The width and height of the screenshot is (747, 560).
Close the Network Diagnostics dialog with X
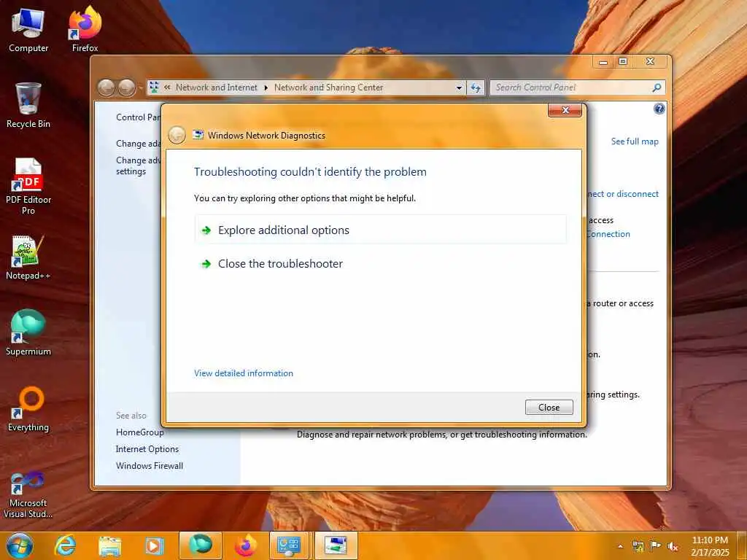(565, 110)
